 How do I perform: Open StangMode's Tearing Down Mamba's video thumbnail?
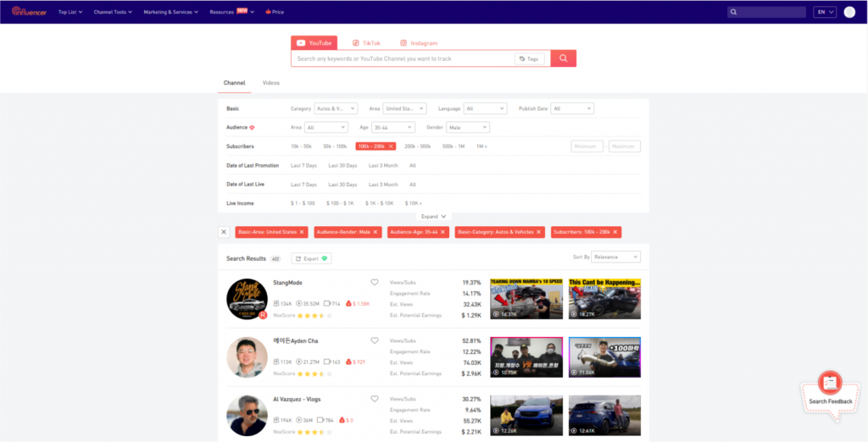click(x=526, y=299)
